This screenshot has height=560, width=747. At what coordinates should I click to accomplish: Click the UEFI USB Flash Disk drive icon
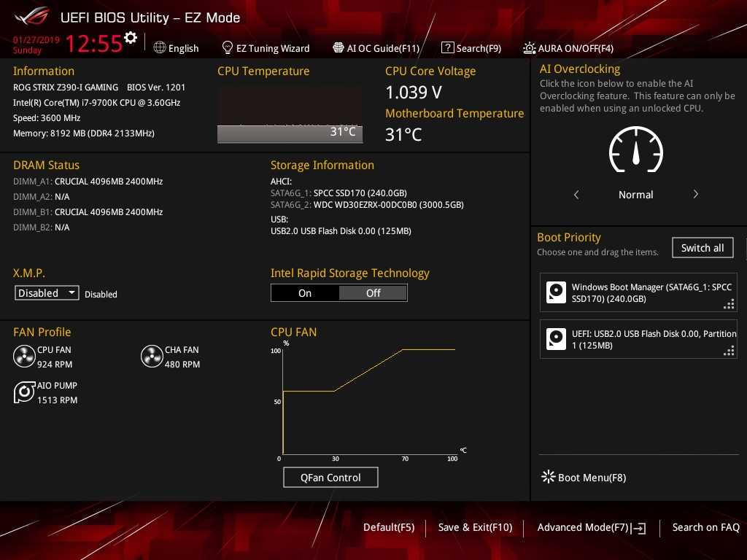point(557,339)
